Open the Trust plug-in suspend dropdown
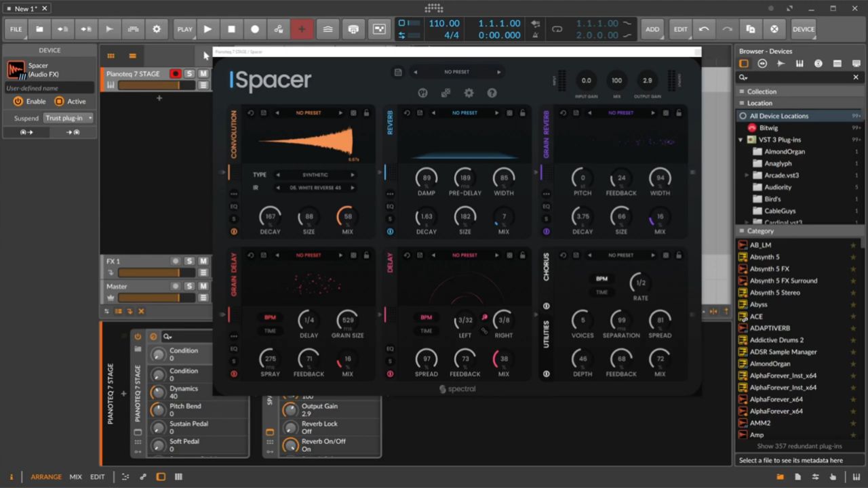The height and width of the screenshot is (488, 868). pyautogui.click(x=66, y=117)
